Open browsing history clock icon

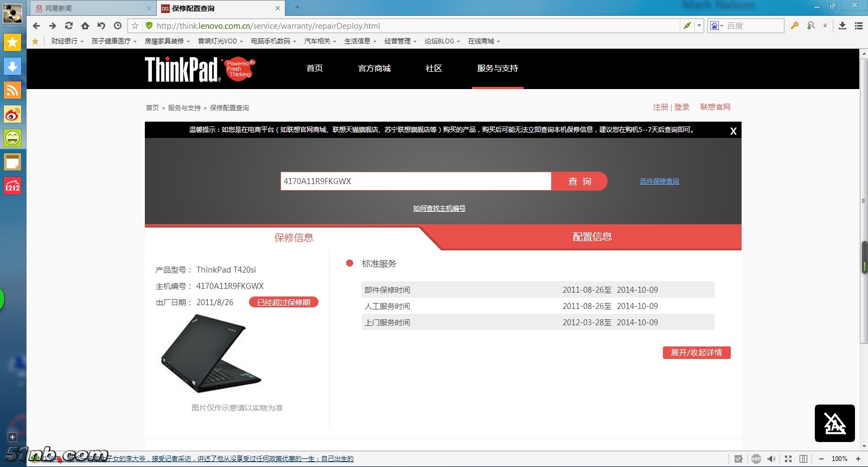tap(118, 26)
